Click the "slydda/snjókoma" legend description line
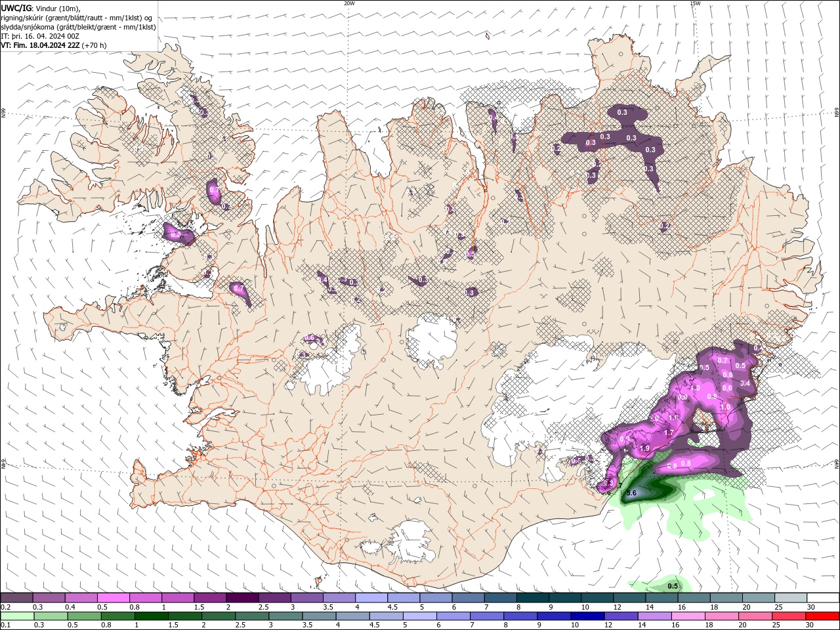The height and width of the screenshot is (630, 840). [x=79, y=27]
